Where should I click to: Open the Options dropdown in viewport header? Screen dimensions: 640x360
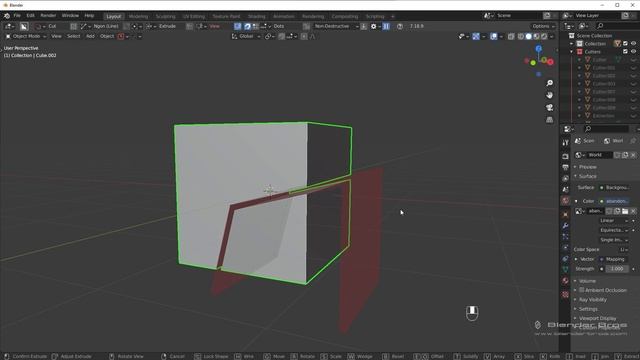click(543, 26)
